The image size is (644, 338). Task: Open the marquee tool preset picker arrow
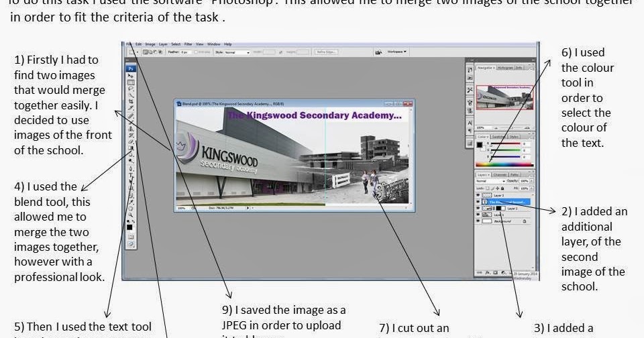[138, 52]
